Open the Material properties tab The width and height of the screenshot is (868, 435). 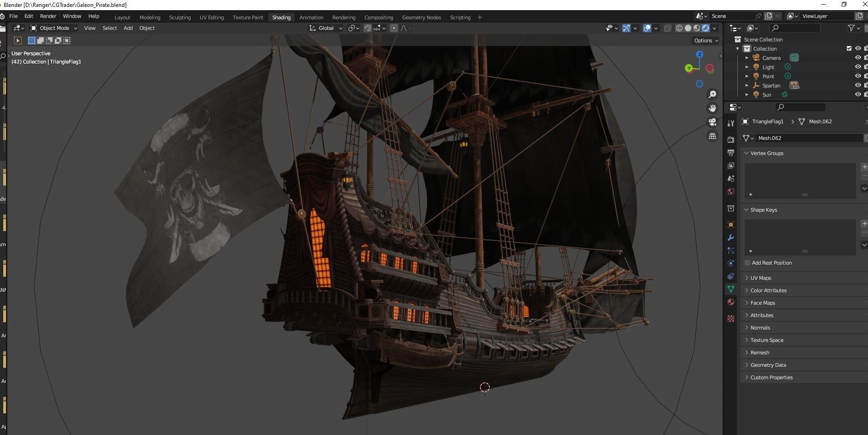pos(731,302)
